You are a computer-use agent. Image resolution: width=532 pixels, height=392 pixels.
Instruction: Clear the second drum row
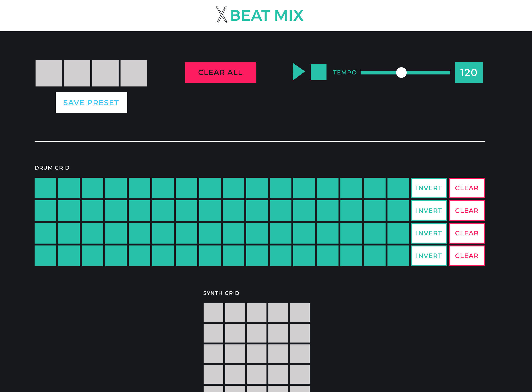point(467,211)
